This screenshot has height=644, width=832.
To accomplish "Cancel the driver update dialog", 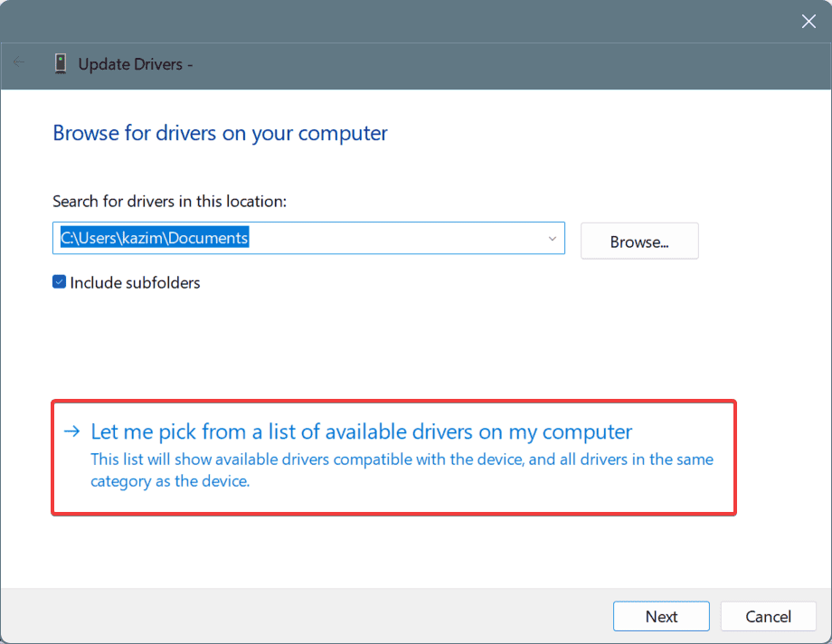I will coord(768,617).
